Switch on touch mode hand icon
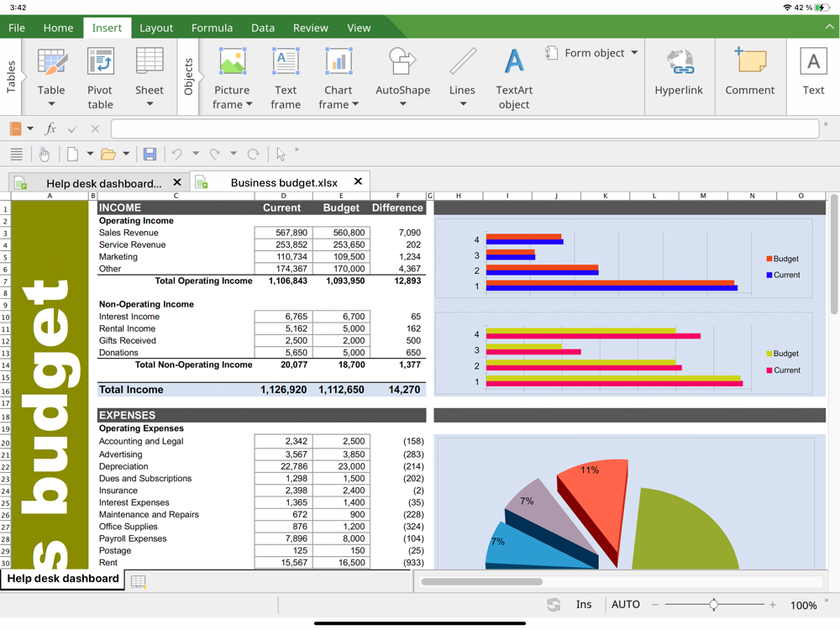This screenshot has width=840, height=630. pos(44,155)
